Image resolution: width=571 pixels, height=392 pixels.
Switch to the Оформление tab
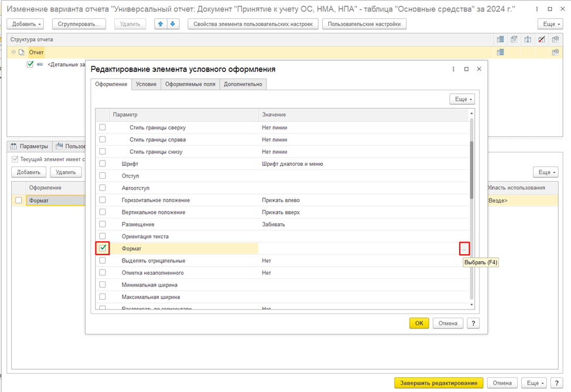tap(111, 84)
